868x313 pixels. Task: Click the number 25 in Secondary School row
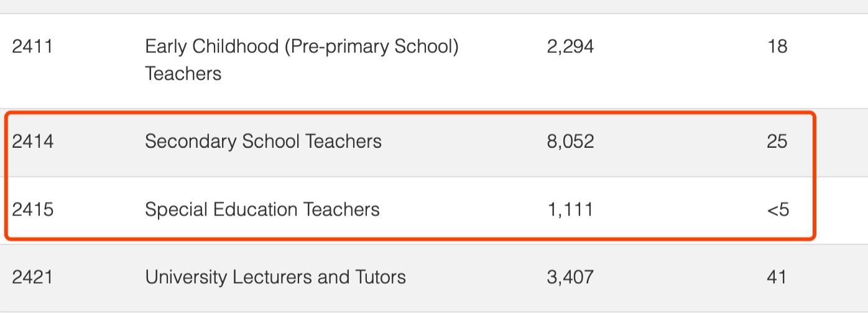777,142
